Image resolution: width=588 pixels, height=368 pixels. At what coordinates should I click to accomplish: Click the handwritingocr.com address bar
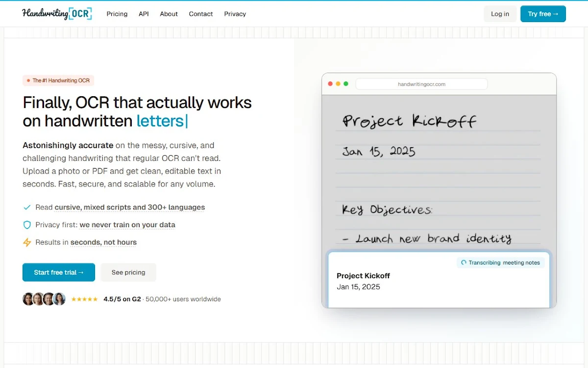click(421, 84)
